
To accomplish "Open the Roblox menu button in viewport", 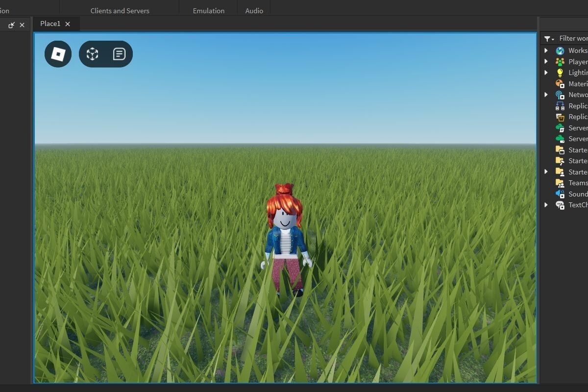I will point(58,54).
